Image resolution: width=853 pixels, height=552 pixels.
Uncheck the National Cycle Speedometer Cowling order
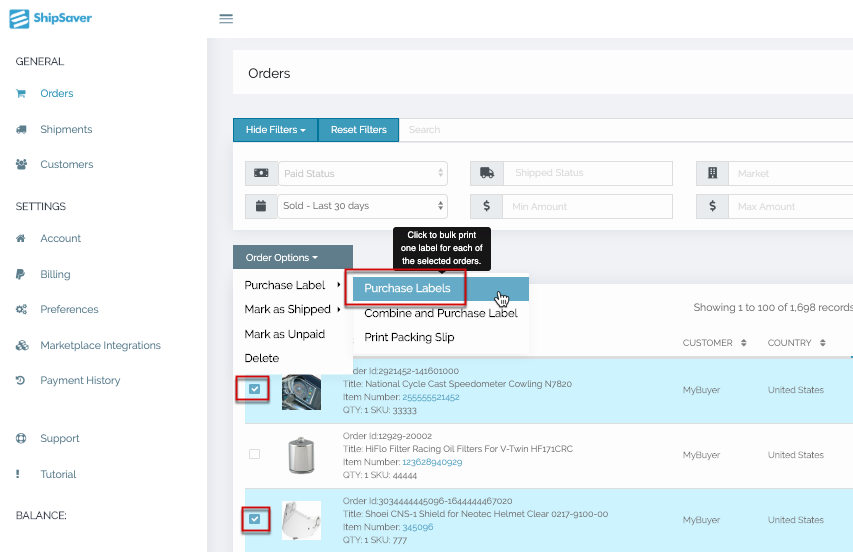tap(254, 389)
